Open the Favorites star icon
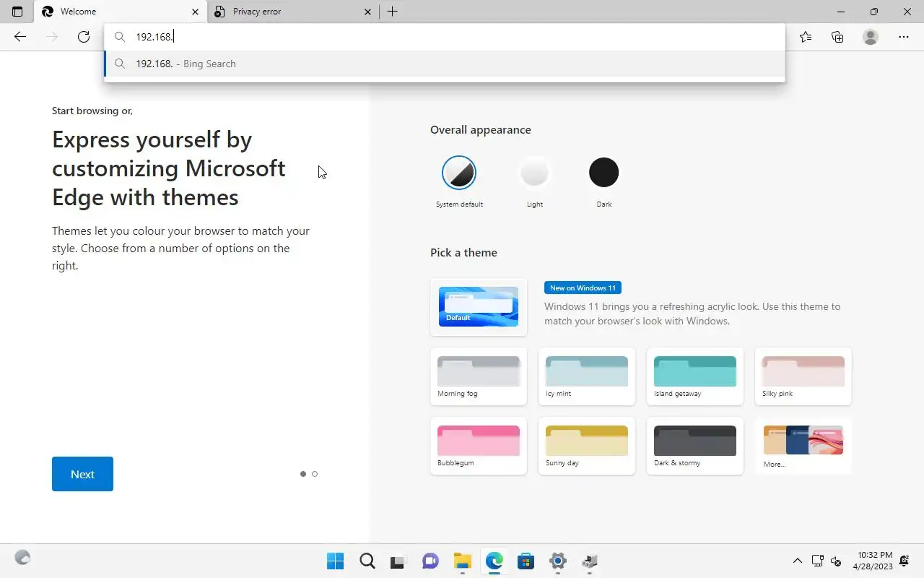 [x=806, y=37]
